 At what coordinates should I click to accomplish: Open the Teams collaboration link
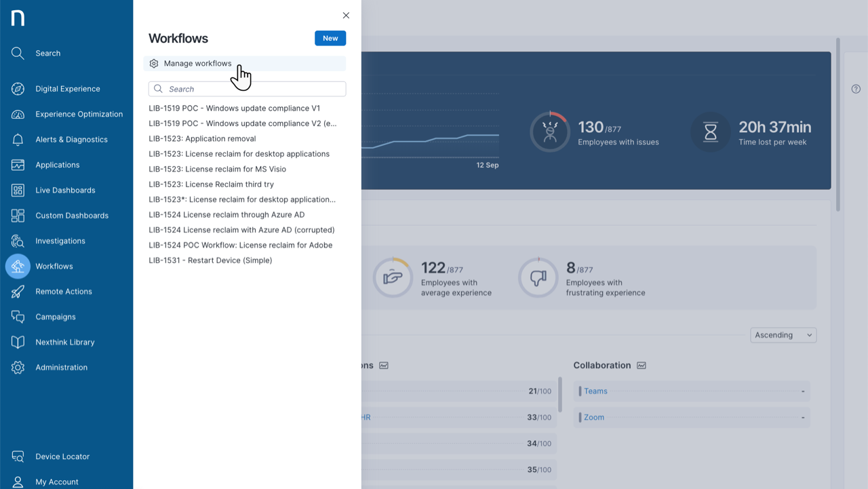(x=595, y=391)
